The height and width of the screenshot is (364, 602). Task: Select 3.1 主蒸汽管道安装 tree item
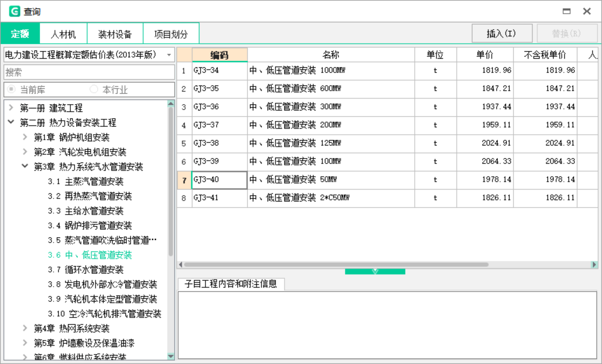85,181
